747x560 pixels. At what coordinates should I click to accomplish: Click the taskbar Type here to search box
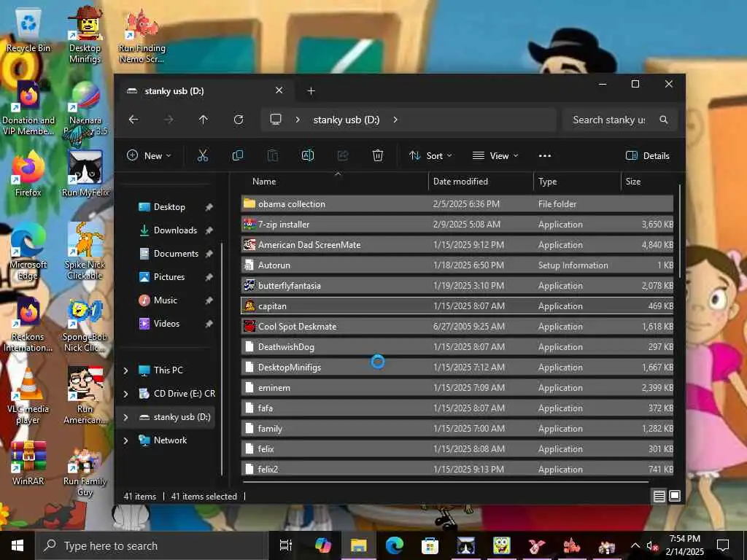[x=152, y=545]
